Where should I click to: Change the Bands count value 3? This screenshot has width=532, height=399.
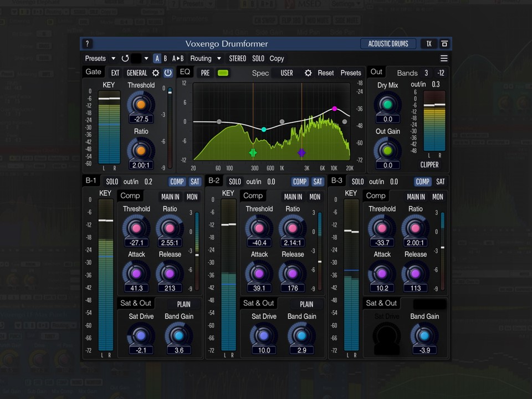[426, 73]
